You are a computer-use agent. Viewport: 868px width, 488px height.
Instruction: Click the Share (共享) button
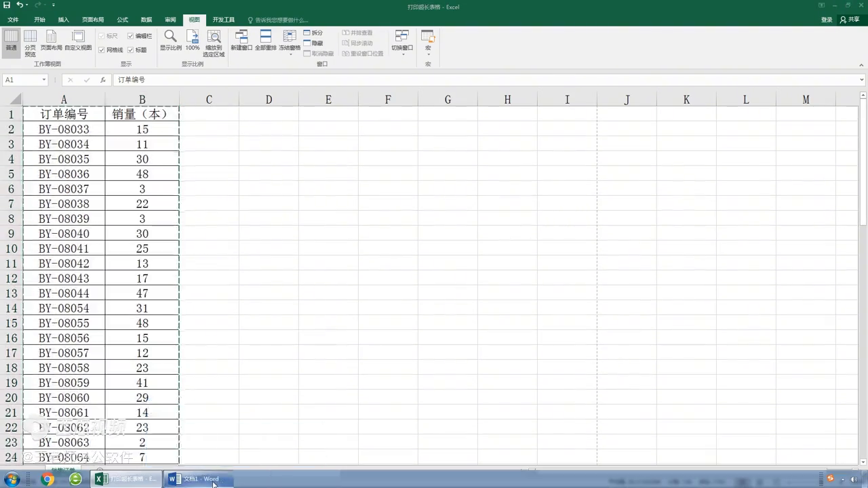(x=850, y=20)
